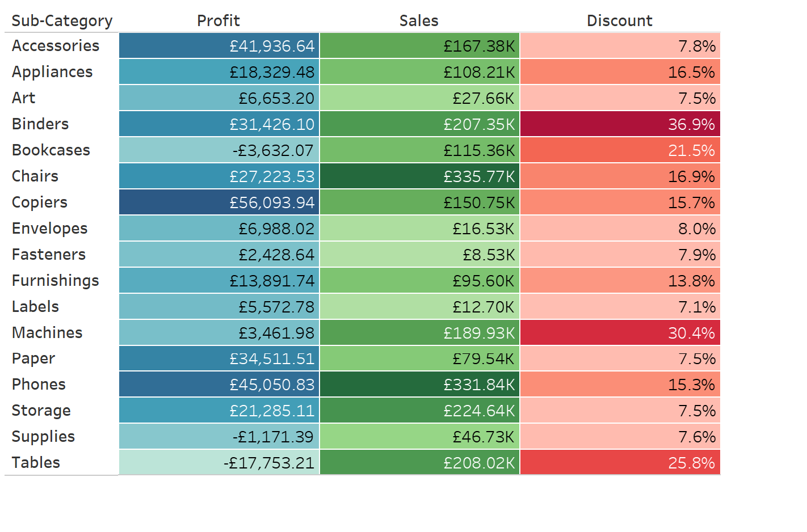Click the Appliances discount cell 16.5%
The image size is (807, 532).
coord(620,72)
